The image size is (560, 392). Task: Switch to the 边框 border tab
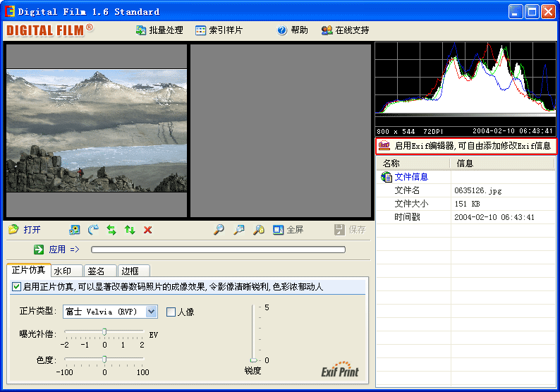133,271
